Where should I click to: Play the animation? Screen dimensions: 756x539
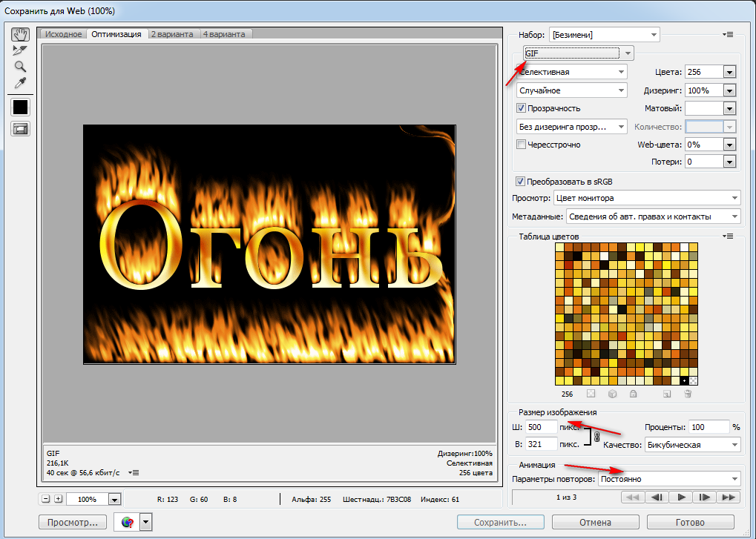[680, 497]
